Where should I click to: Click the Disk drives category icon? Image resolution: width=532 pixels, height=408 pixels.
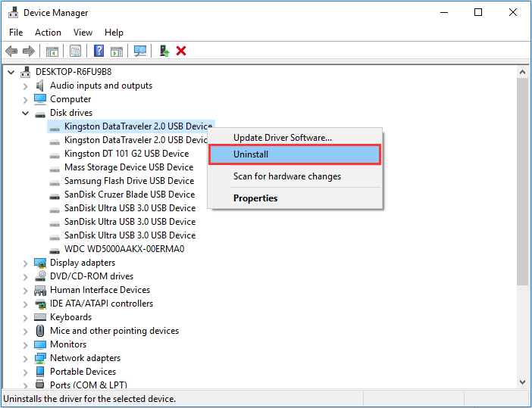pos(40,114)
